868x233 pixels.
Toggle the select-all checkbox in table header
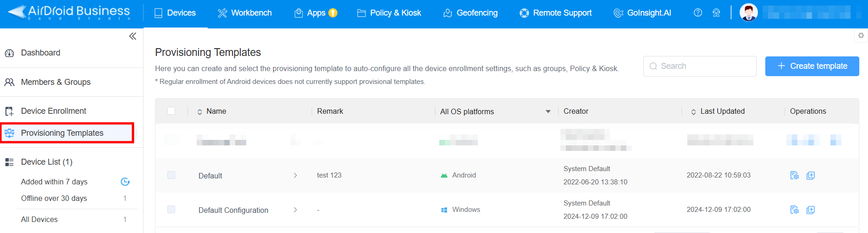coord(171,111)
